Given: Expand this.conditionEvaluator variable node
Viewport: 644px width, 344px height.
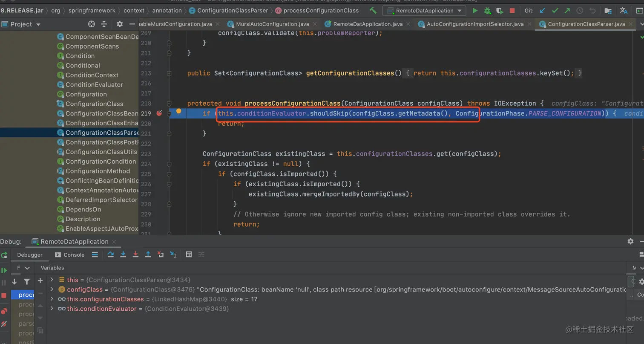Looking at the screenshot, I should pyautogui.click(x=52, y=309).
